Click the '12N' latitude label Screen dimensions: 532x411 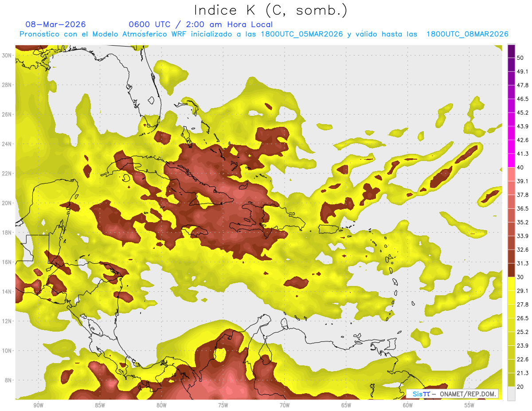7,321
